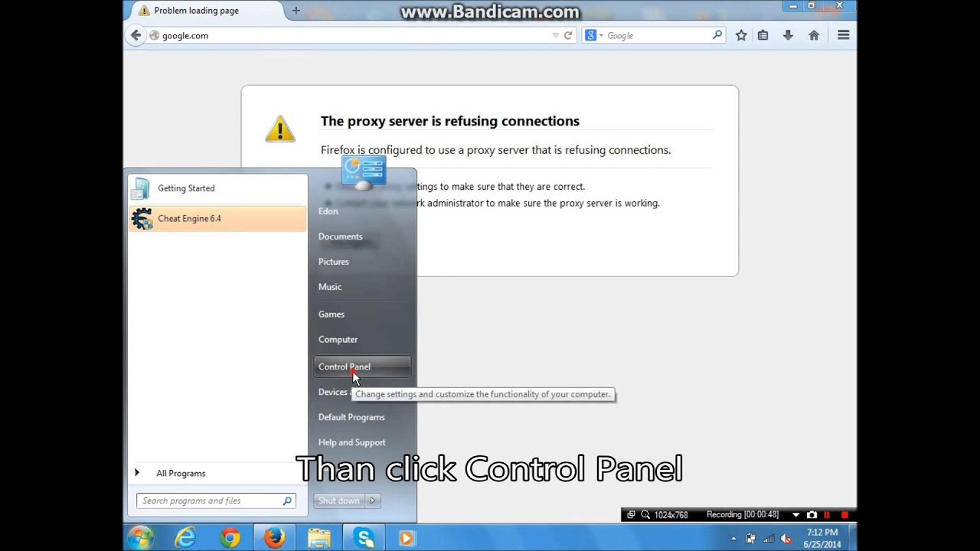Click the Bandicam 1024x768 resolution label
The image size is (980, 551).
coord(671,515)
